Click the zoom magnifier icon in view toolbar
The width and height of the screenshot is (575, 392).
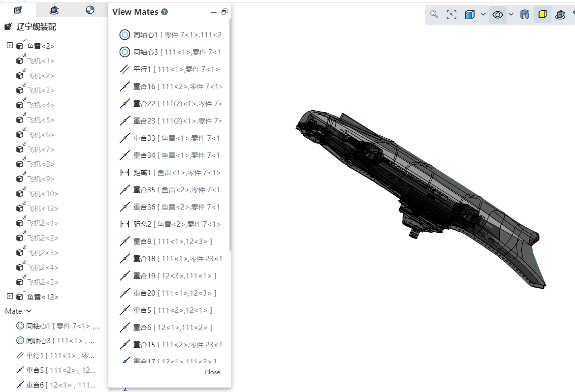click(x=434, y=14)
